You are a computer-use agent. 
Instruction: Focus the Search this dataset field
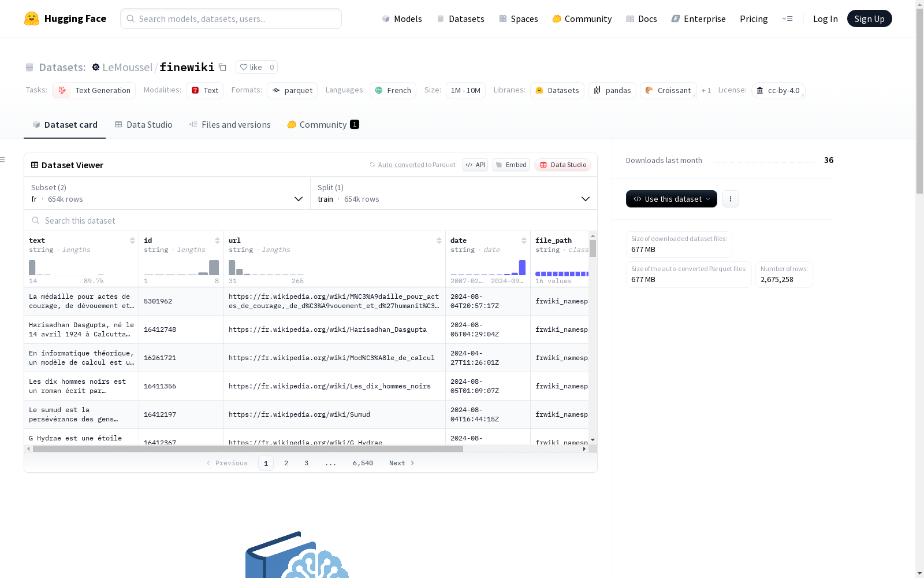(x=311, y=220)
